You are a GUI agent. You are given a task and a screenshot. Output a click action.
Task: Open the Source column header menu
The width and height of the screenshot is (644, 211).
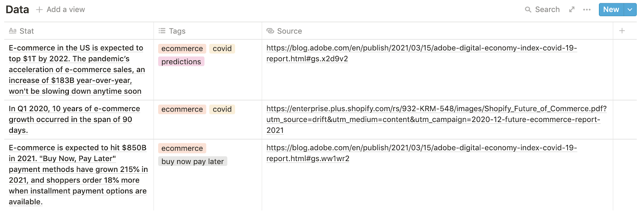289,31
